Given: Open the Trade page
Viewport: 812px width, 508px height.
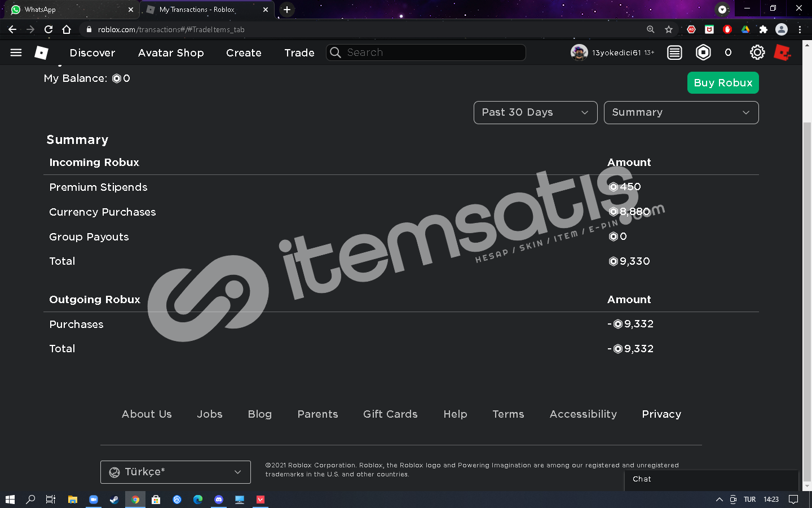Looking at the screenshot, I should pos(299,52).
